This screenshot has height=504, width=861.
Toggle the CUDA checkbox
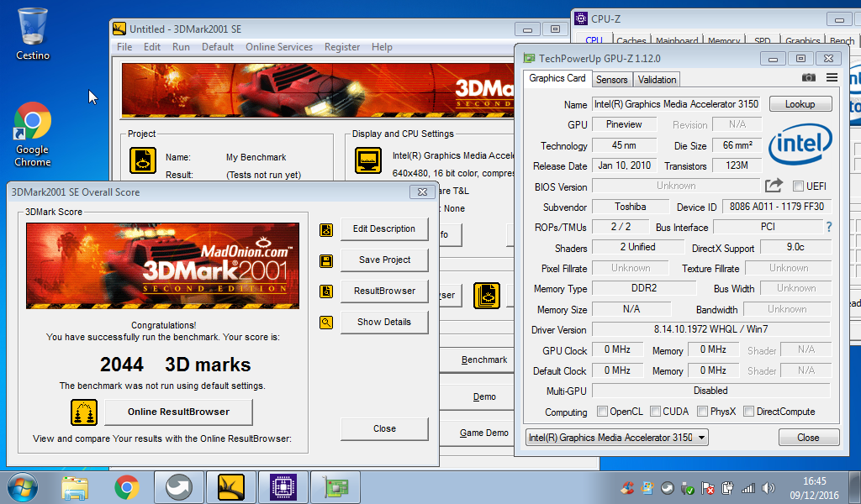click(655, 412)
